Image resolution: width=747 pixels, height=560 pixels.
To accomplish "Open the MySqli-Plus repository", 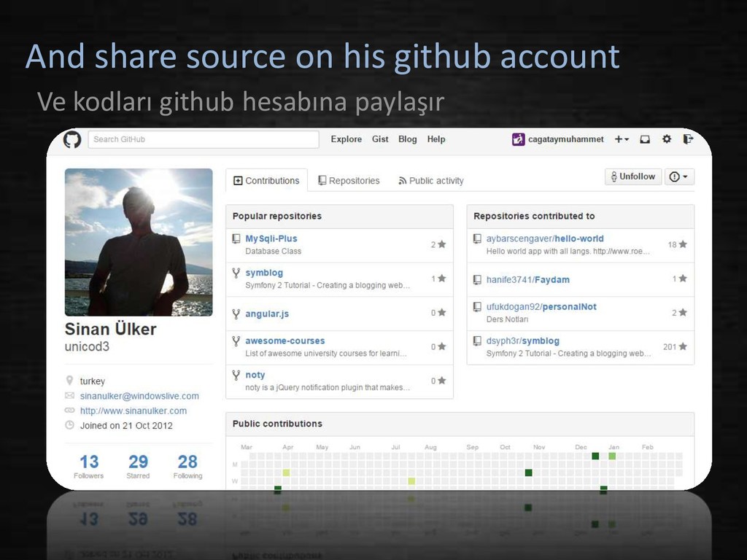I will 271,238.
